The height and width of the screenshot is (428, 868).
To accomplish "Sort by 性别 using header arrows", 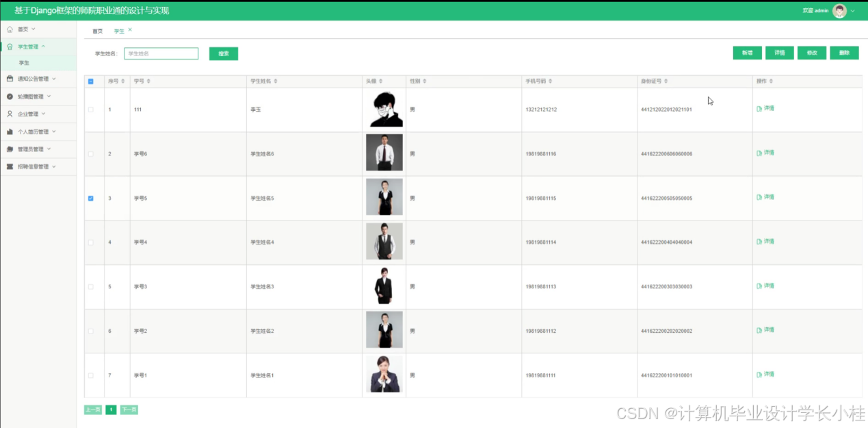I will pyautogui.click(x=424, y=81).
